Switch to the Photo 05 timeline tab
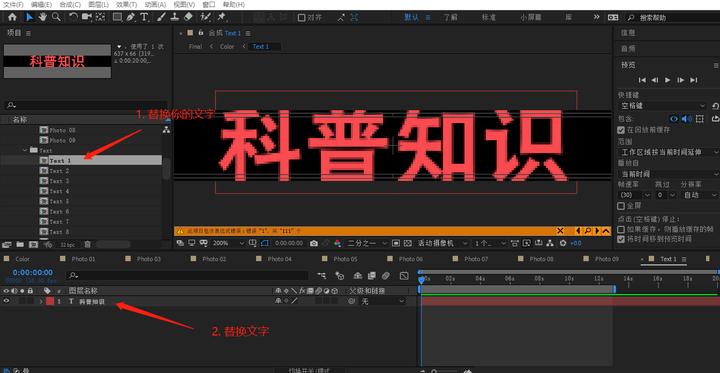 point(345,259)
